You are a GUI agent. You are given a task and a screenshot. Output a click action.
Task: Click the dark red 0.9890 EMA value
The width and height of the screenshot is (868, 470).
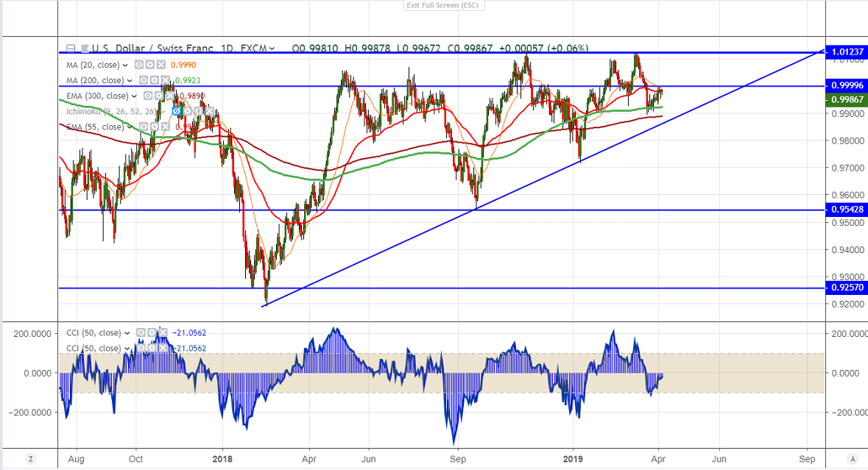192,96
